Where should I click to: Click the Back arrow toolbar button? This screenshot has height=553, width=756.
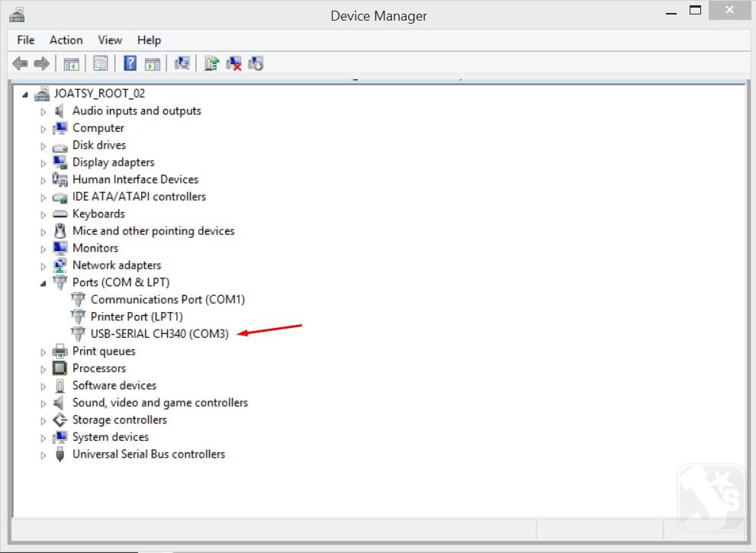[21, 63]
